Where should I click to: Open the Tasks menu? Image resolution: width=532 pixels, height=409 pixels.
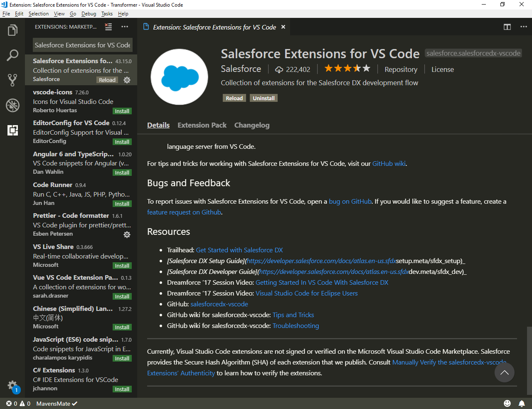pyautogui.click(x=107, y=14)
